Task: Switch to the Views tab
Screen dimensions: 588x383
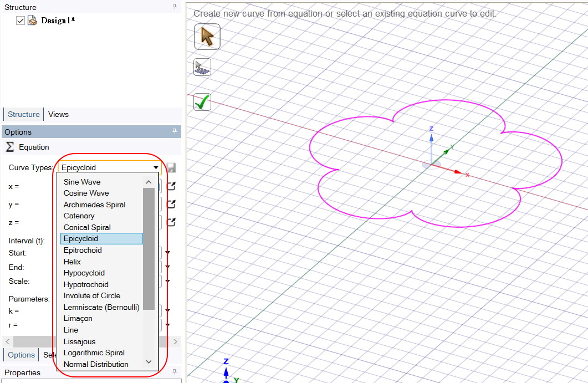Action: click(x=58, y=114)
